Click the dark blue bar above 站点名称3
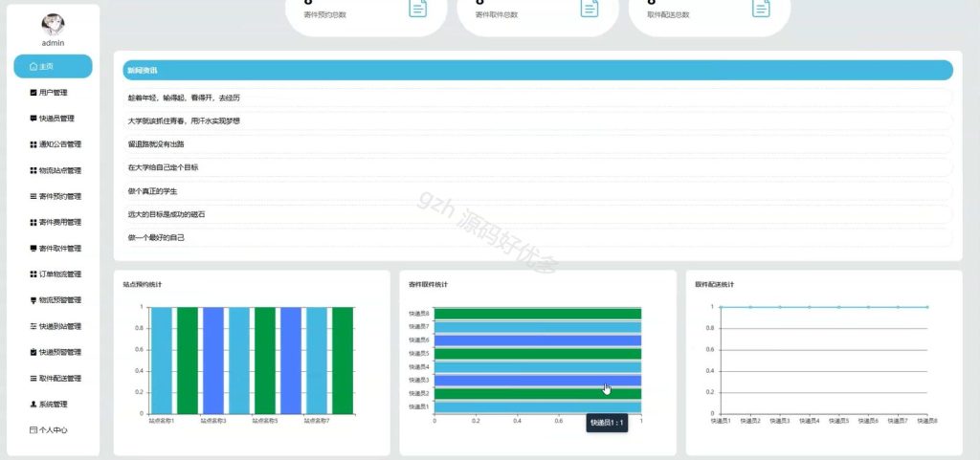980x460 pixels. (x=213, y=361)
